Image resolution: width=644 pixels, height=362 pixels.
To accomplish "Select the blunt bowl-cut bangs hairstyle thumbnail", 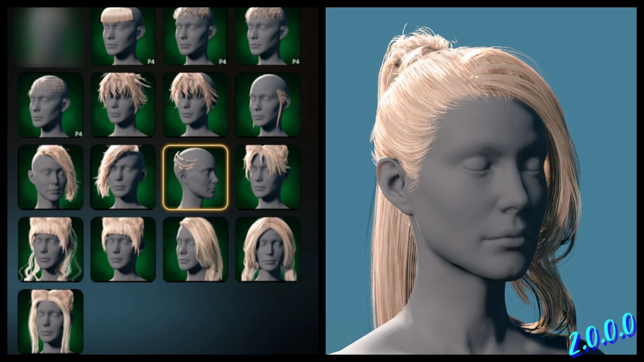I will 123,36.
